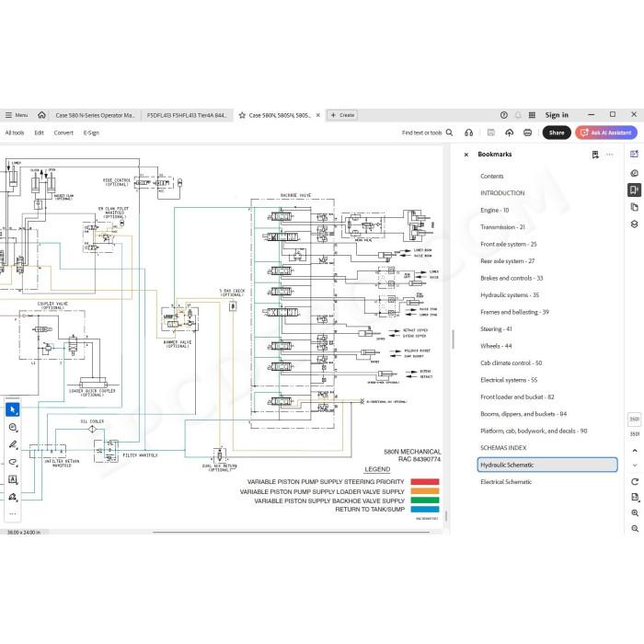Open Read Aloud headphones icon
Image resolution: width=644 pixels, height=644 pixels.
coord(468,132)
